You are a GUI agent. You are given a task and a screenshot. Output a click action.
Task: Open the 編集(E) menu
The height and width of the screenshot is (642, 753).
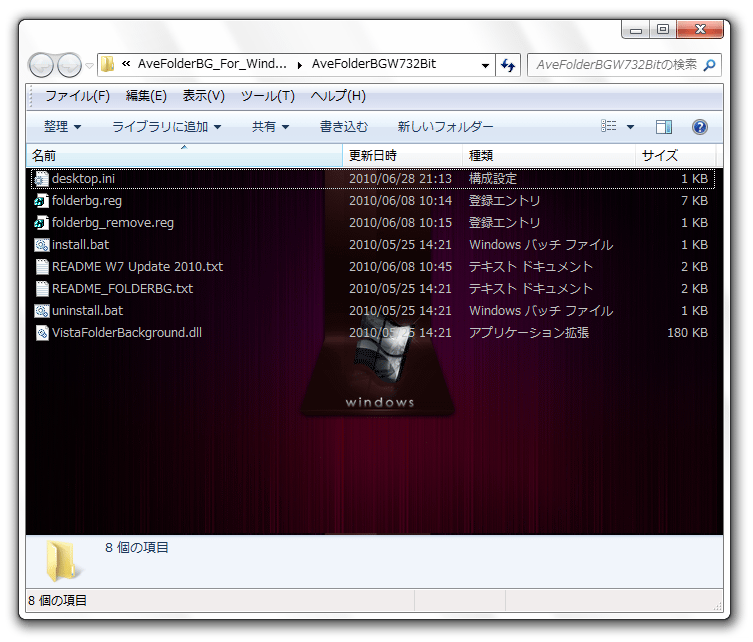point(146,96)
